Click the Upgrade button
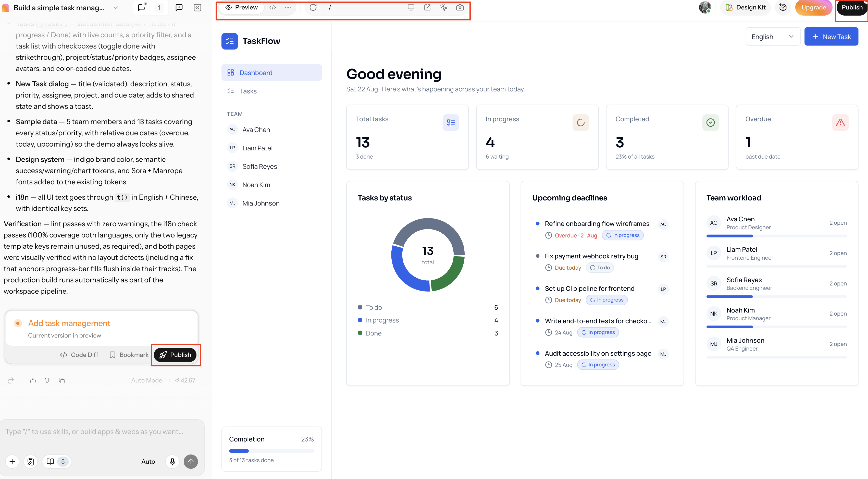The image size is (868, 479). coord(813,7)
